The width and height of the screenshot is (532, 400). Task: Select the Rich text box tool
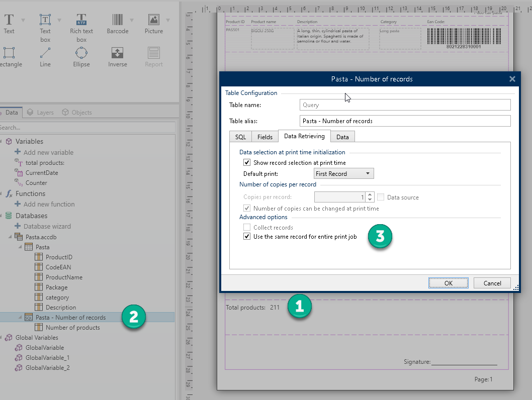point(81,20)
